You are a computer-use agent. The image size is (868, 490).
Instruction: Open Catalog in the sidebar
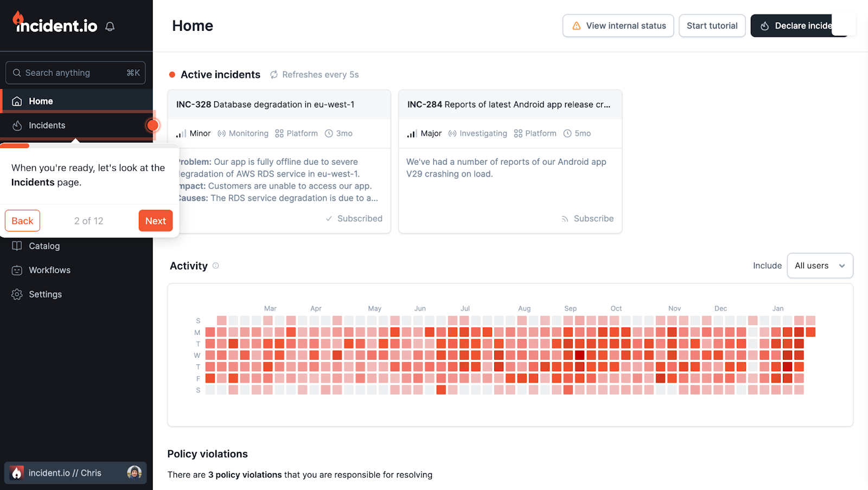coord(76,246)
